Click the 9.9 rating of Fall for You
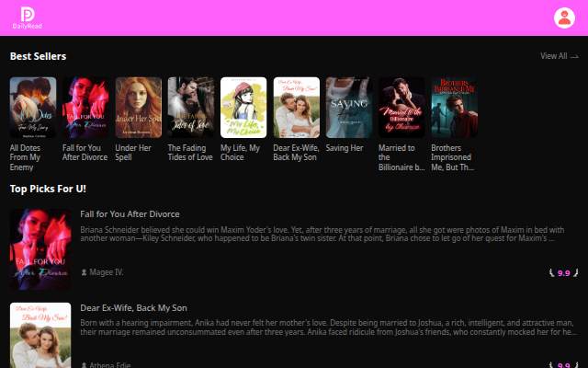Viewport: 588px width, 368px height. coord(563,273)
